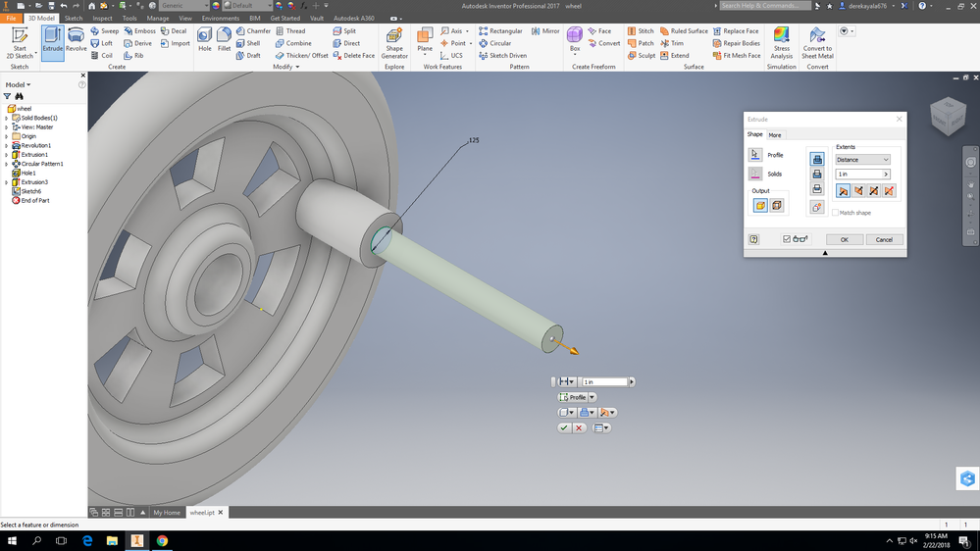Collapse the Extrude dialog with bottom arrow

click(825, 253)
